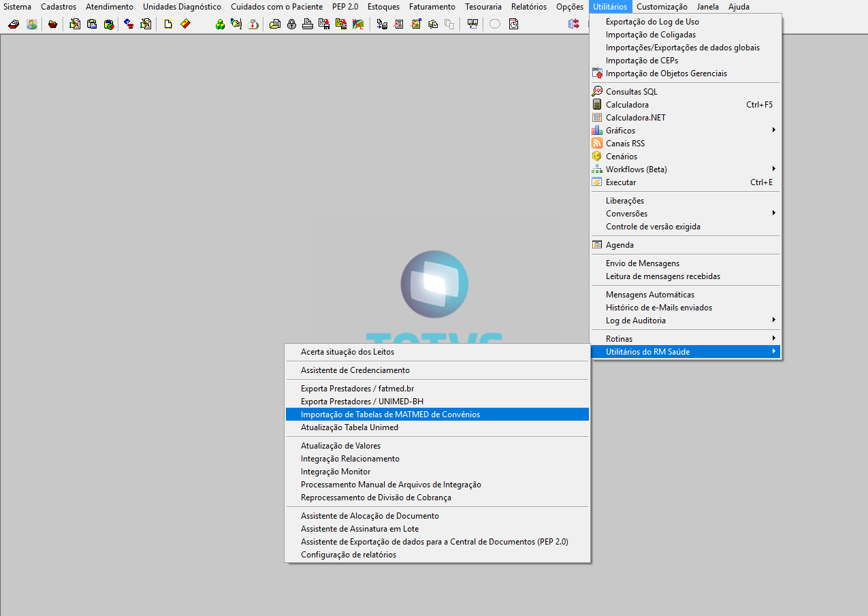868x616 pixels.
Task: Click the yellow note with blue arrow icon
Action: [416, 25]
